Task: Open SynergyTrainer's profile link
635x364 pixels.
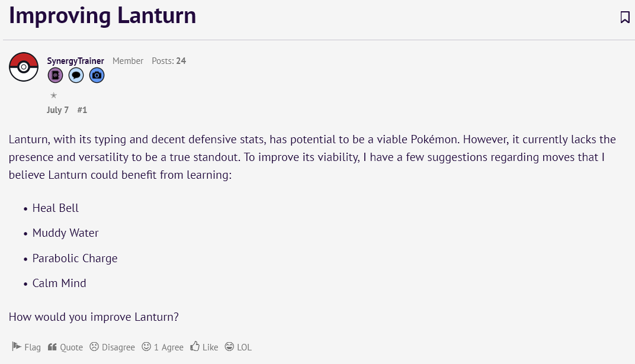Action: point(75,61)
